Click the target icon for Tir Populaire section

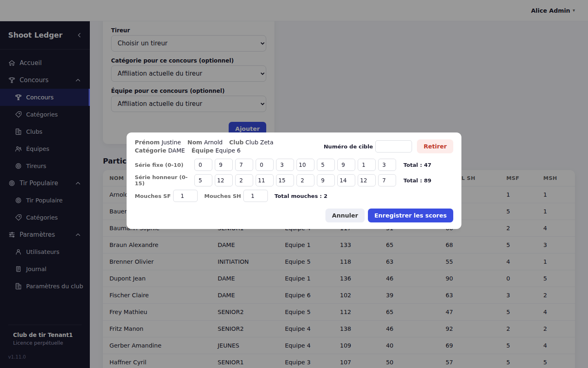click(x=12, y=183)
